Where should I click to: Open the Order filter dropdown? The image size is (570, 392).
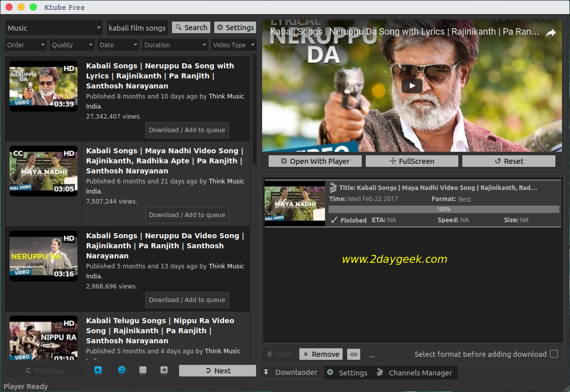point(26,45)
